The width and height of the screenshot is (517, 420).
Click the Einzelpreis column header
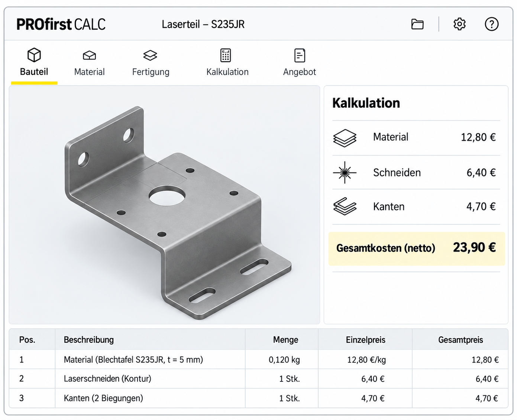coord(366,340)
